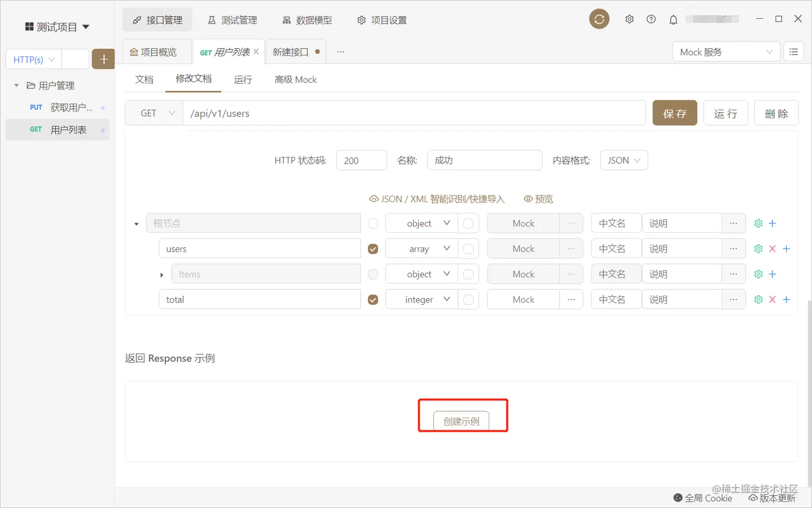Click the 删除 button
This screenshot has height=508, width=812.
point(776,113)
